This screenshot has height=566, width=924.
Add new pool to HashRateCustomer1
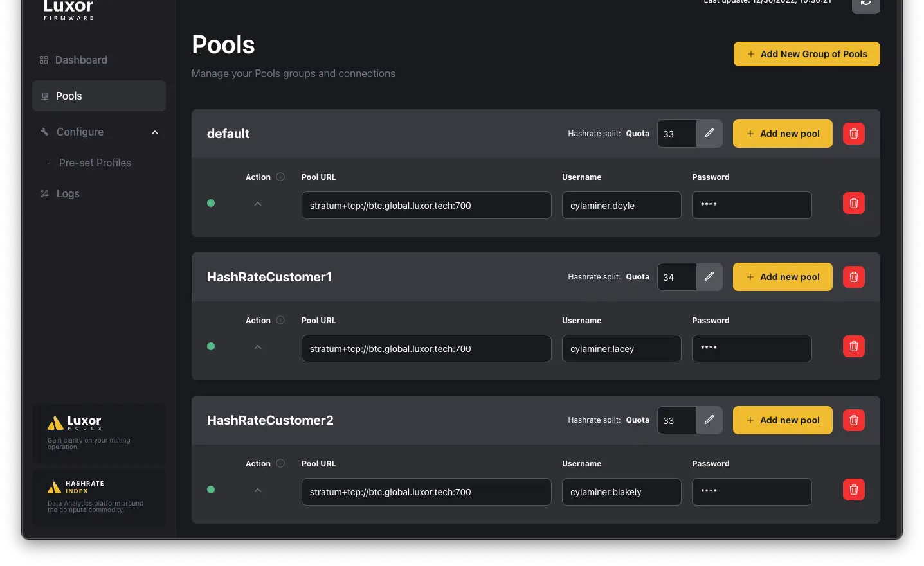click(783, 277)
